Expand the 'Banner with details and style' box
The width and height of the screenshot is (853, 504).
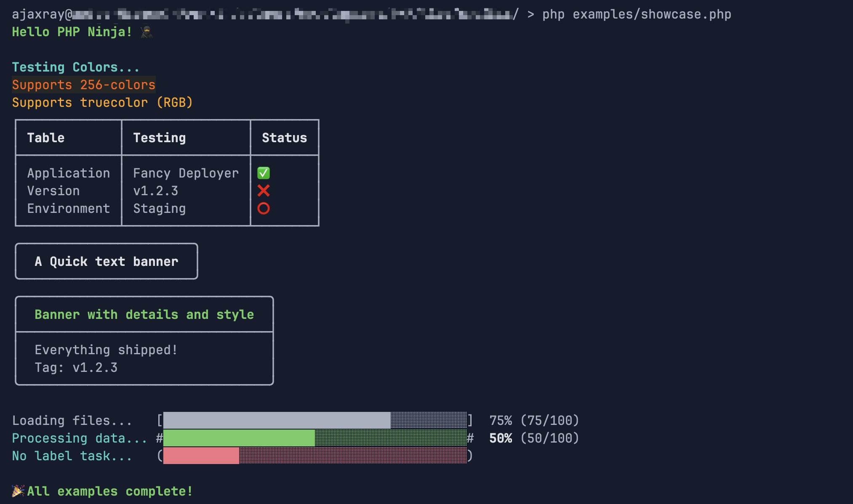pyautogui.click(x=144, y=314)
